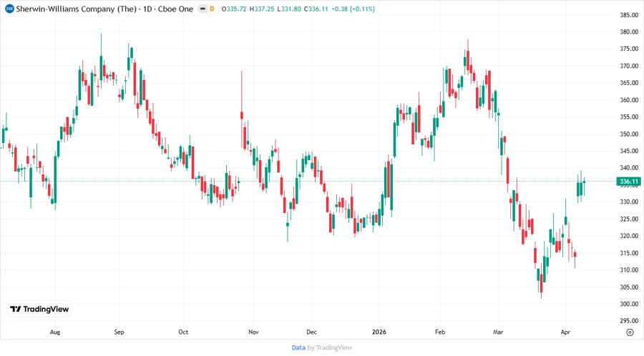The image size is (644, 356).
Task: Click the TradingView logo button
Action: [x=40, y=310]
